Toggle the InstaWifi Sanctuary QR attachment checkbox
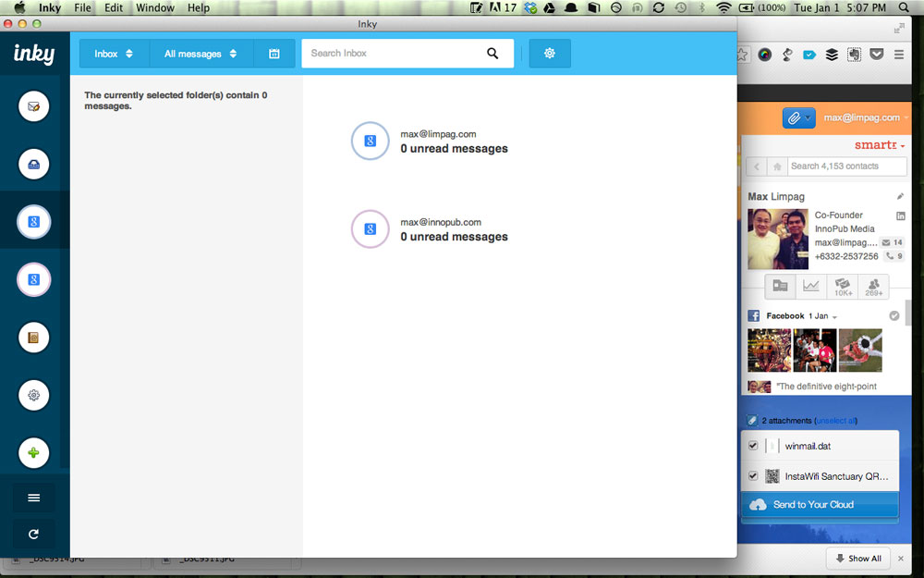 [753, 476]
